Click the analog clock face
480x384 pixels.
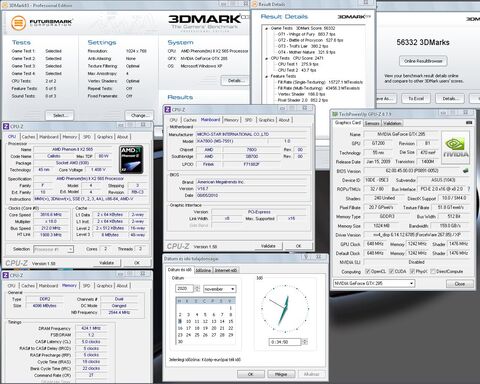[285, 309]
